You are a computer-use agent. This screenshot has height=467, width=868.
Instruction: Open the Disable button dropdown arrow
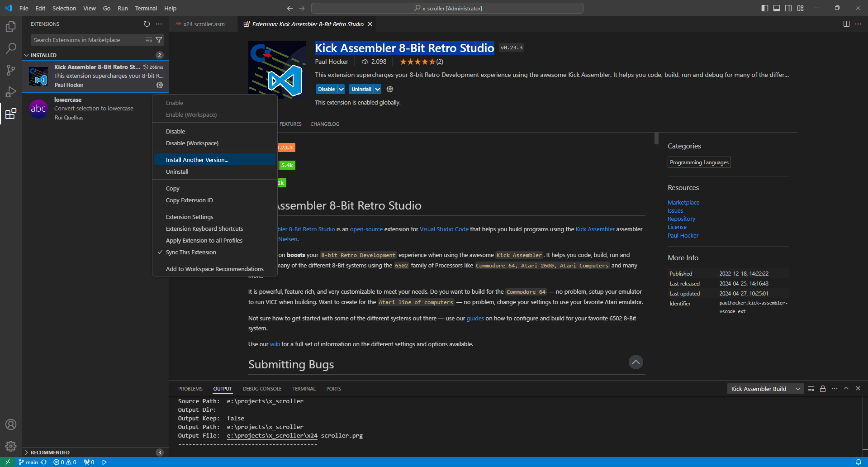pos(341,89)
